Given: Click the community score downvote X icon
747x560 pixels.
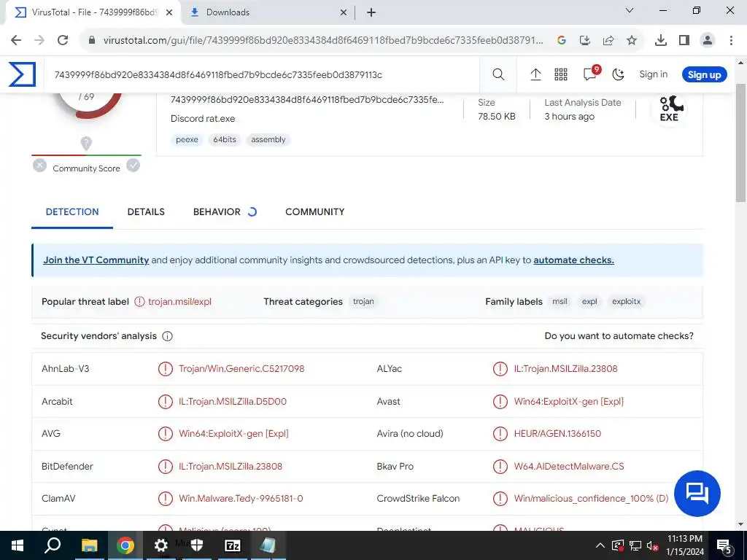Looking at the screenshot, I should pyautogui.click(x=39, y=166).
